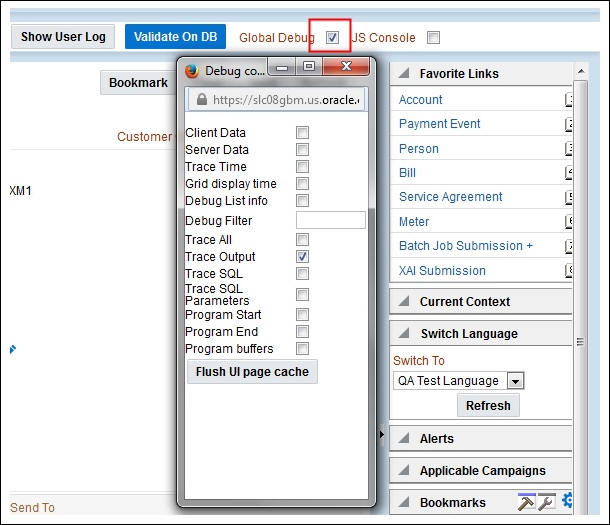The height and width of the screenshot is (525, 610).
Task: Click the Show User Log button
Action: (x=63, y=37)
